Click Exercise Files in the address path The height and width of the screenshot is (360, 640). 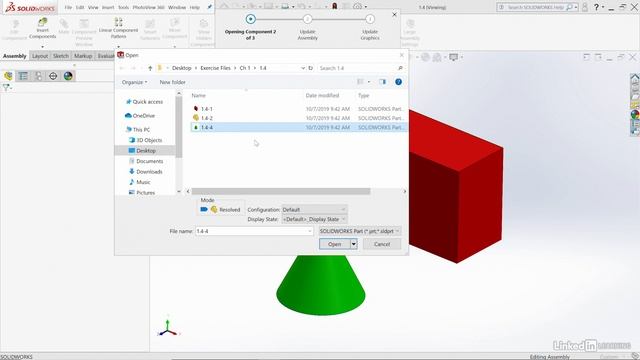tap(215, 68)
